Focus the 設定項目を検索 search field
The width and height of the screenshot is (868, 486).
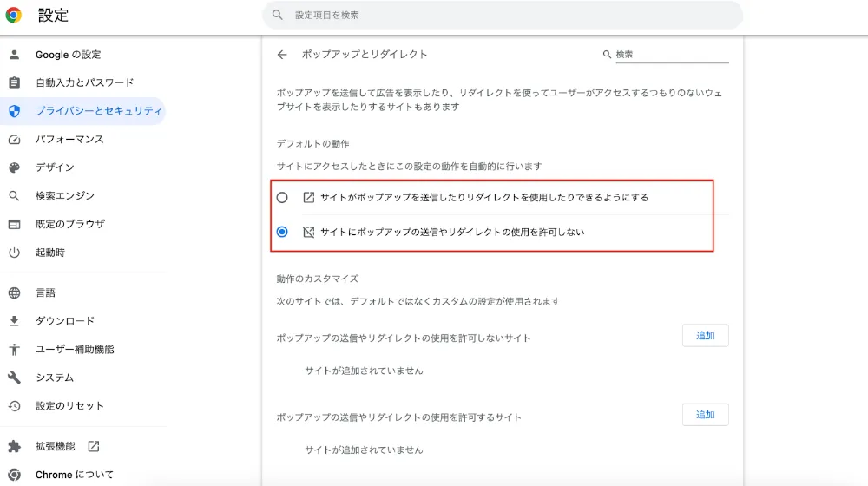pyautogui.click(x=503, y=15)
